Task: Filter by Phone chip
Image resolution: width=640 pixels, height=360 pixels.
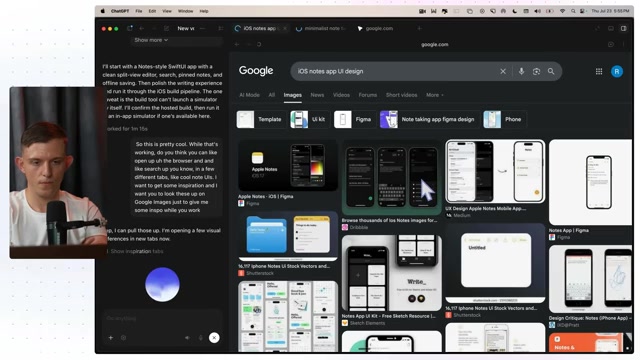Action: coord(504,119)
